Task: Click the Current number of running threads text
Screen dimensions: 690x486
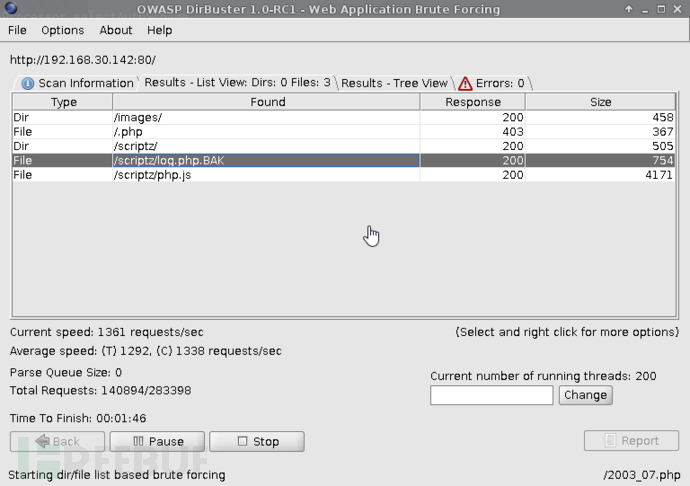Action: (x=543, y=376)
